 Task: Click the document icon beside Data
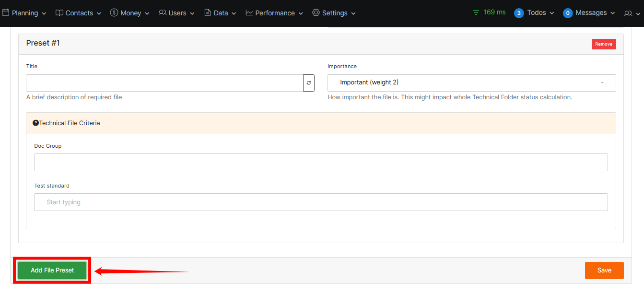tap(208, 13)
